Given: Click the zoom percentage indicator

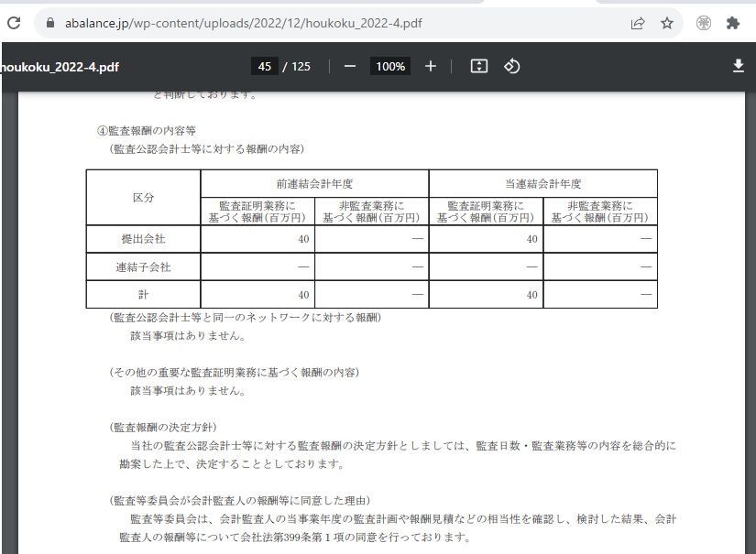Looking at the screenshot, I should [389, 66].
